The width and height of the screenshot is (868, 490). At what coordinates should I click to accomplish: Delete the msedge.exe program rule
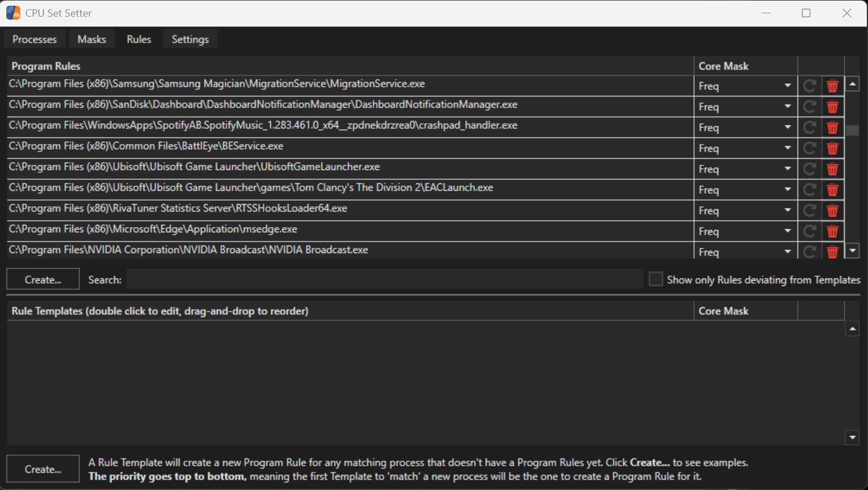point(832,231)
